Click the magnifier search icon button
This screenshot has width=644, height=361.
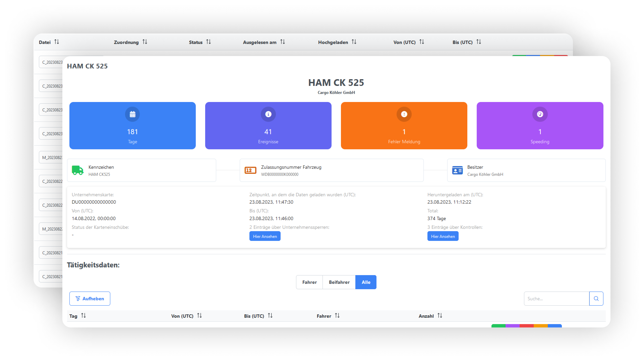(x=596, y=298)
